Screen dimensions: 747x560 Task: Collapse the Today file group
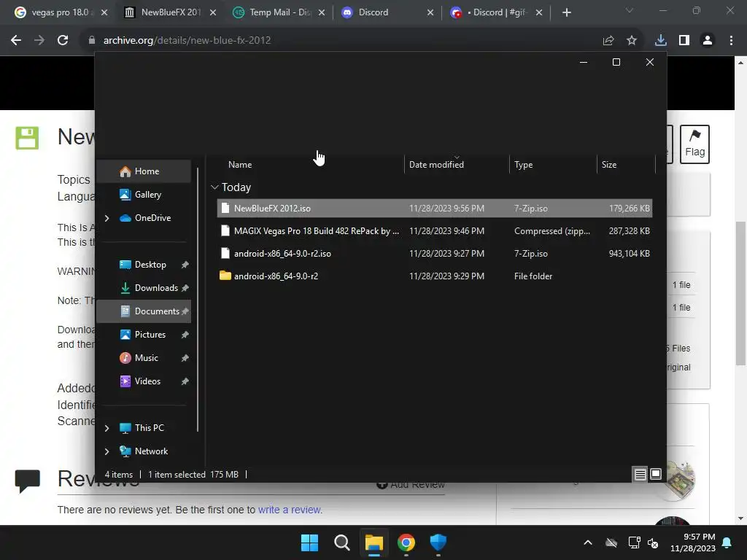[214, 187]
